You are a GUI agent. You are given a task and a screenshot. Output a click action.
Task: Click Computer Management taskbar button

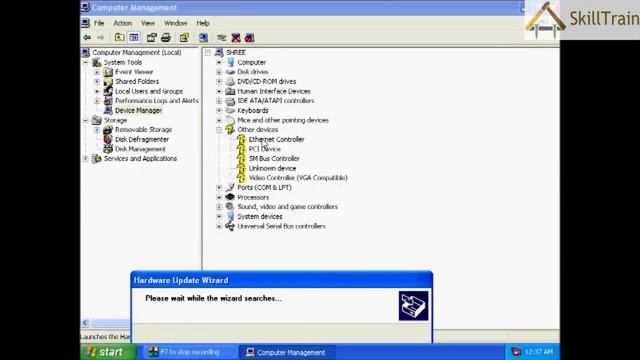(287, 352)
